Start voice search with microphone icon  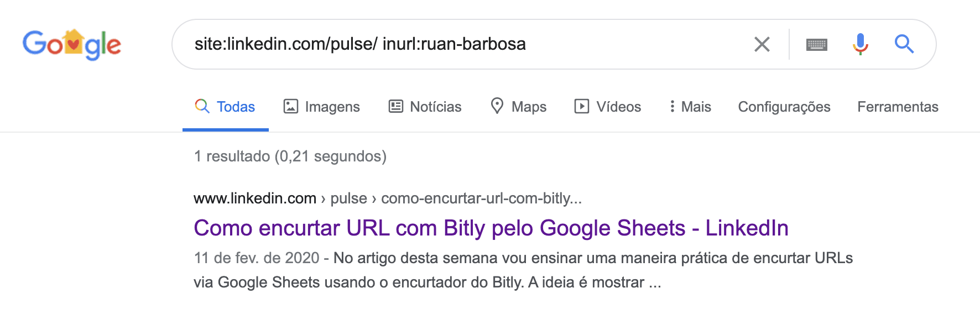860,44
